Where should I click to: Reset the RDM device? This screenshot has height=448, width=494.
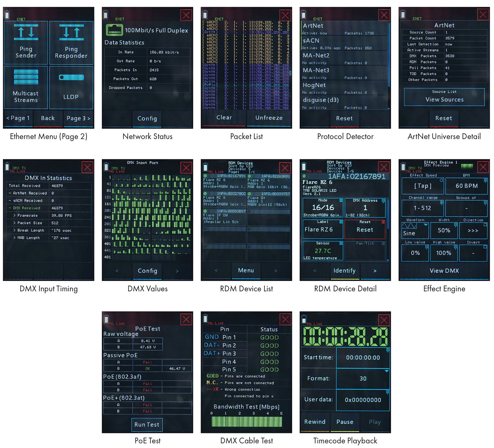click(365, 229)
